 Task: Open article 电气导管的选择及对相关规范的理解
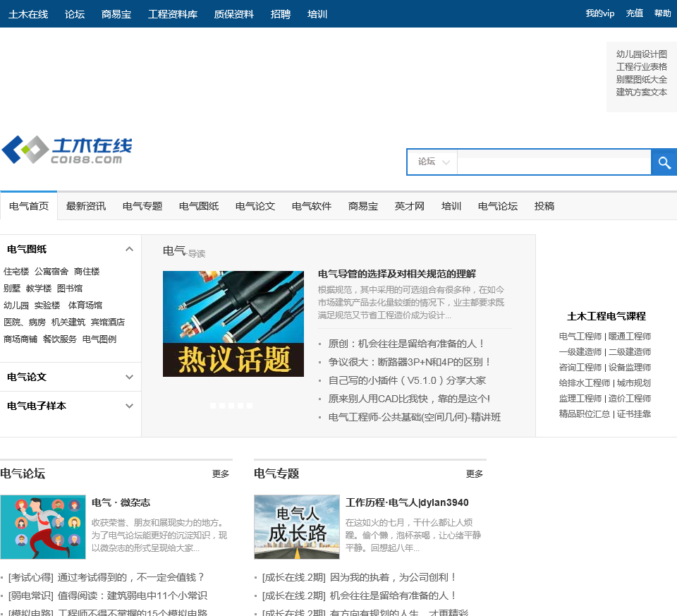[x=397, y=274]
